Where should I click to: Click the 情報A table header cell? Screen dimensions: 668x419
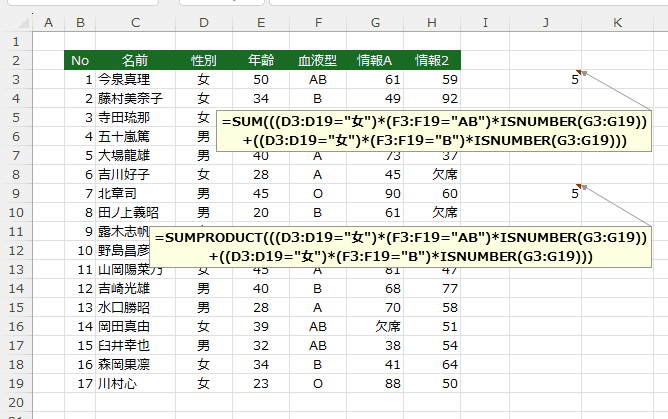[x=374, y=61]
